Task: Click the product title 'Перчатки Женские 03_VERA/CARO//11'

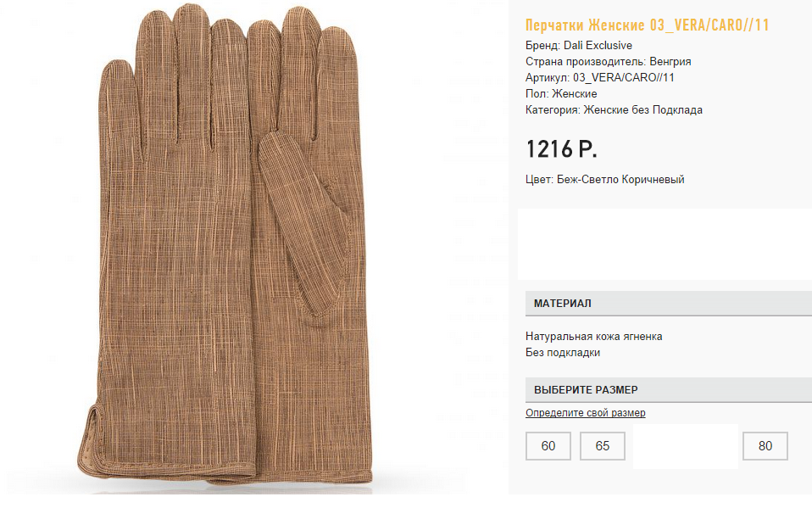Action: 647,25
